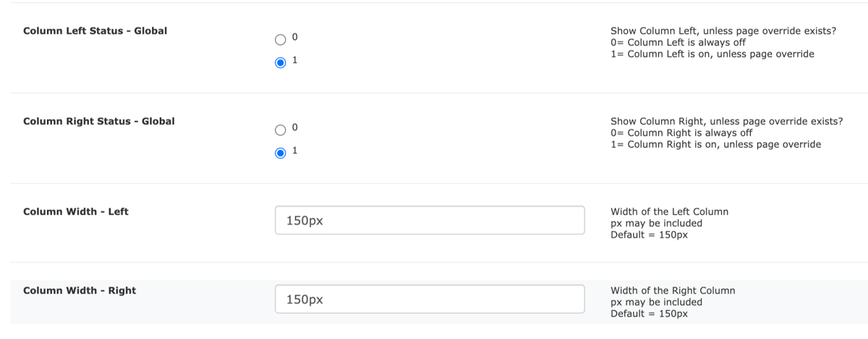Click the 'Width of the Left Column' description

669,212
